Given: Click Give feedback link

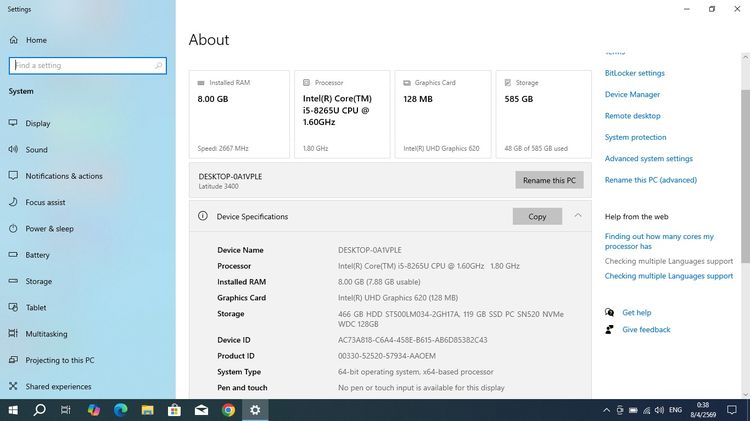Looking at the screenshot, I should tap(646, 330).
